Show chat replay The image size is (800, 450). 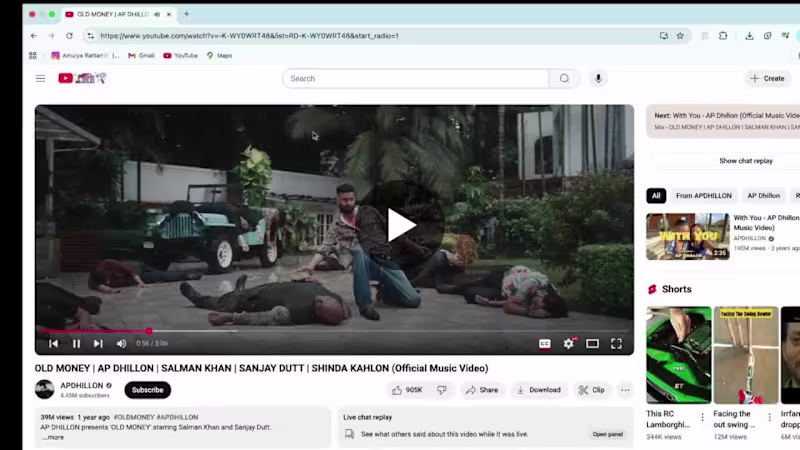click(745, 161)
